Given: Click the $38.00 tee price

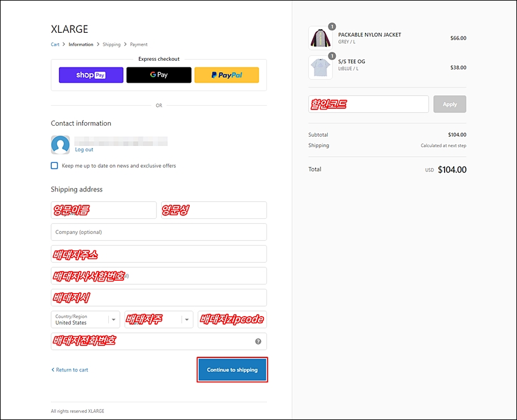Looking at the screenshot, I should pos(459,67).
